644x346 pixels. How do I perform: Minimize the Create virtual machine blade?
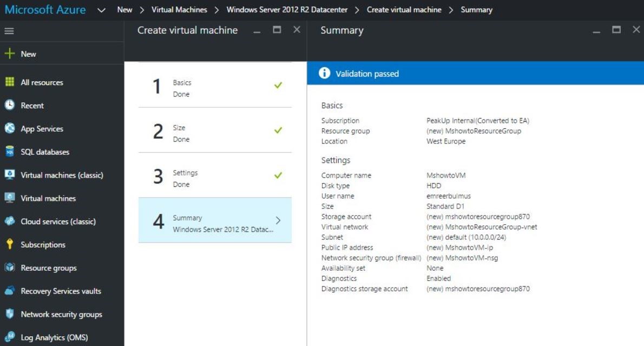click(257, 32)
